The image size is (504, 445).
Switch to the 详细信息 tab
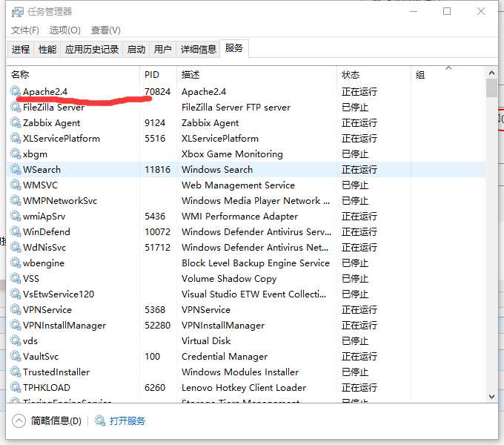coord(199,49)
